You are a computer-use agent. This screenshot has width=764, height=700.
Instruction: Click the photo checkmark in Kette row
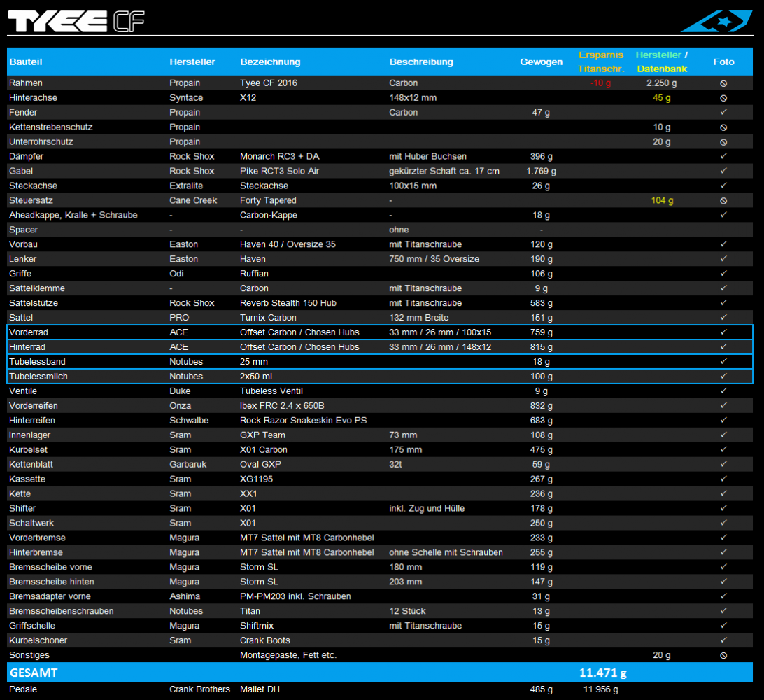723,493
